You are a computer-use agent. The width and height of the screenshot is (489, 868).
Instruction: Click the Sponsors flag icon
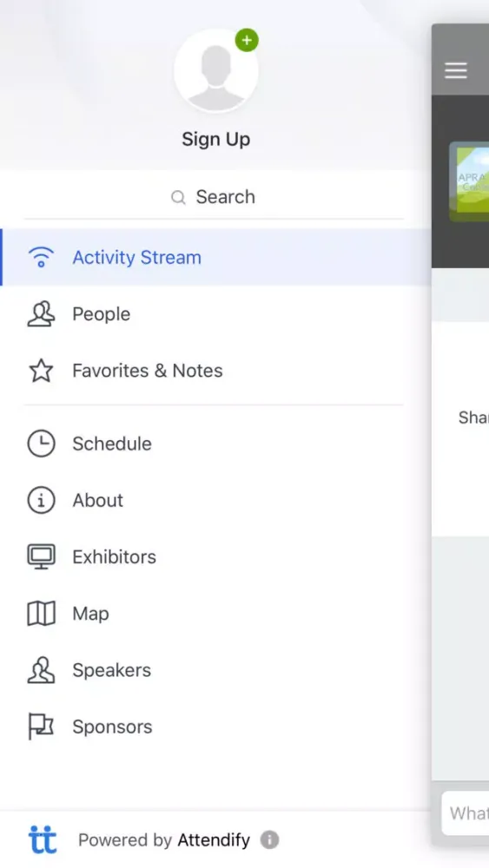click(41, 727)
